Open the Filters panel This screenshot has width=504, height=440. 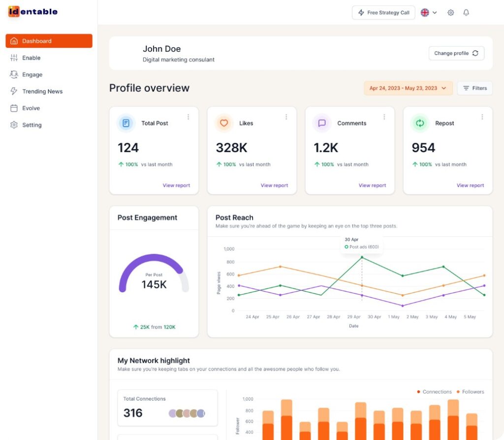coord(474,88)
